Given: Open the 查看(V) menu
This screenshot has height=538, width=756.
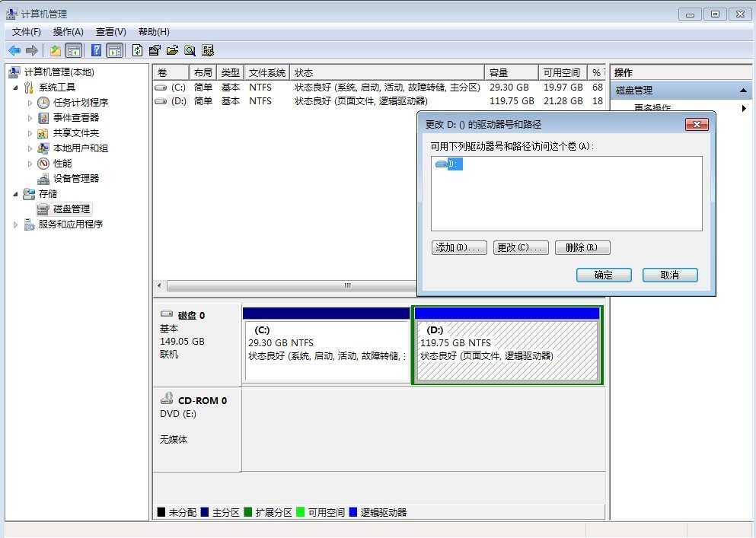Looking at the screenshot, I should (x=111, y=32).
